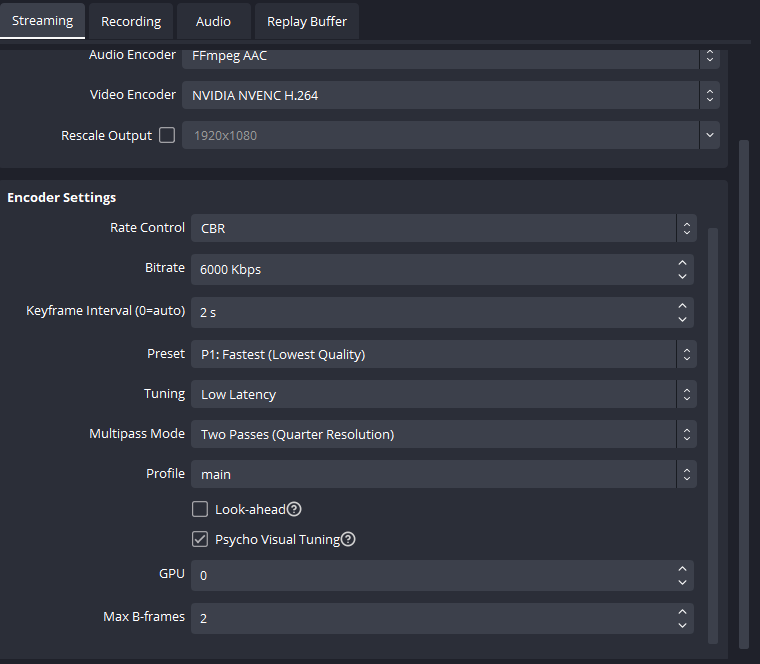Switch to the Recording tab
The height and width of the screenshot is (664, 760).
click(x=131, y=21)
